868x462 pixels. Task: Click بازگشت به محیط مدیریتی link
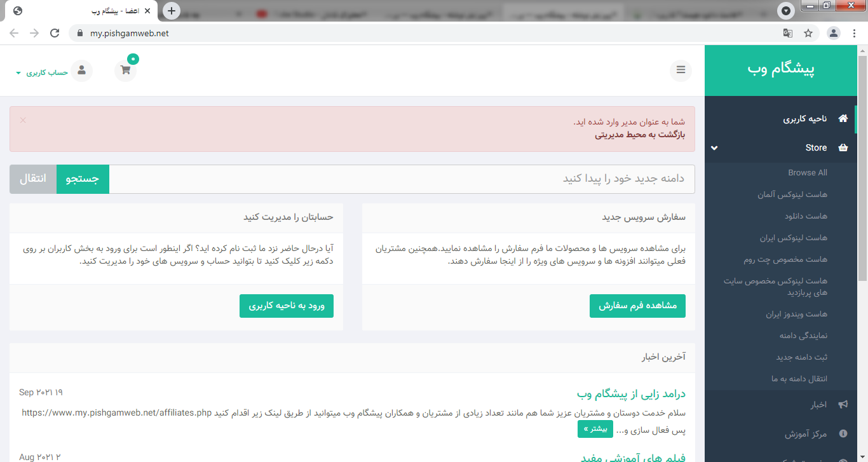(x=640, y=135)
